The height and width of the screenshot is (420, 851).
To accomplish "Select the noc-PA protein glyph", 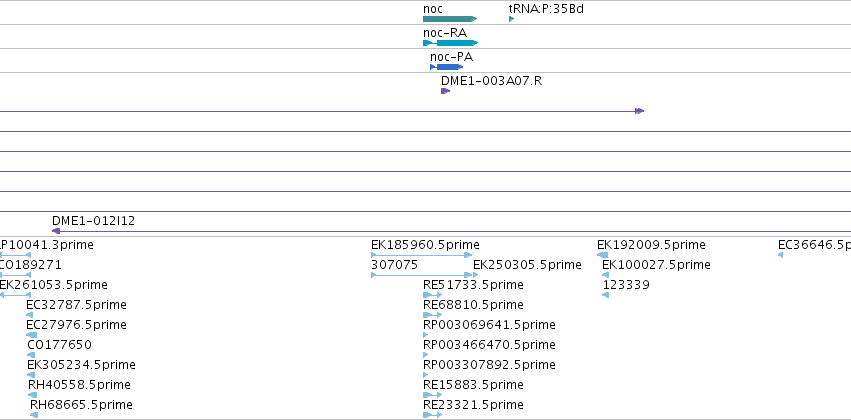I will coord(447,67).
